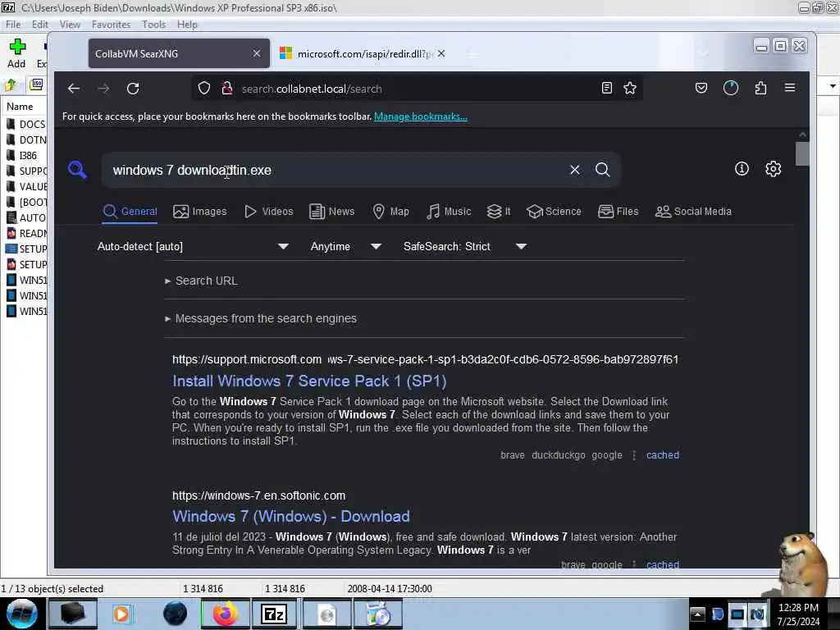
Task: Open cached link for Service Pack result
Action: (x=663, y=454)
